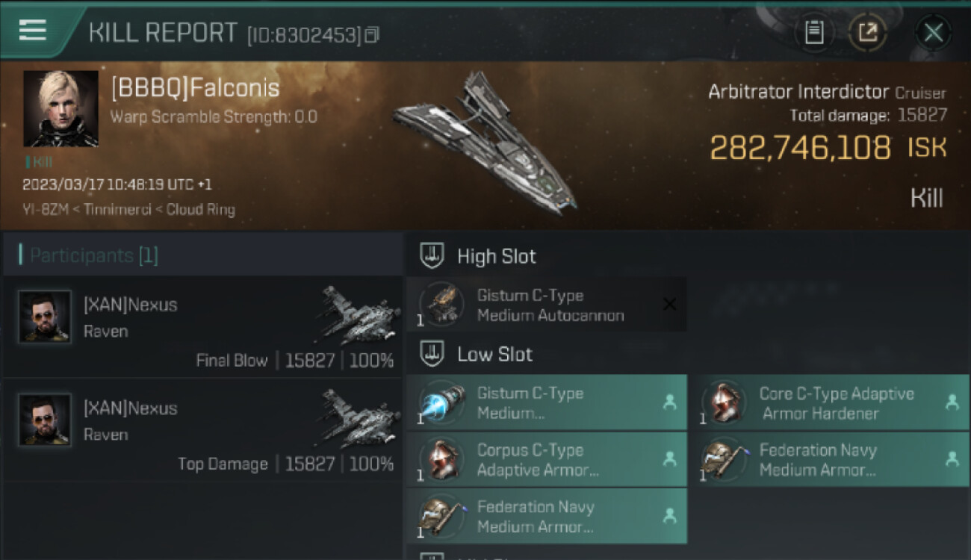Image resolution: width=971 pixels, height=560 pixels.
Task: Open the hamburger menu icon
Action: coord(33,31)
